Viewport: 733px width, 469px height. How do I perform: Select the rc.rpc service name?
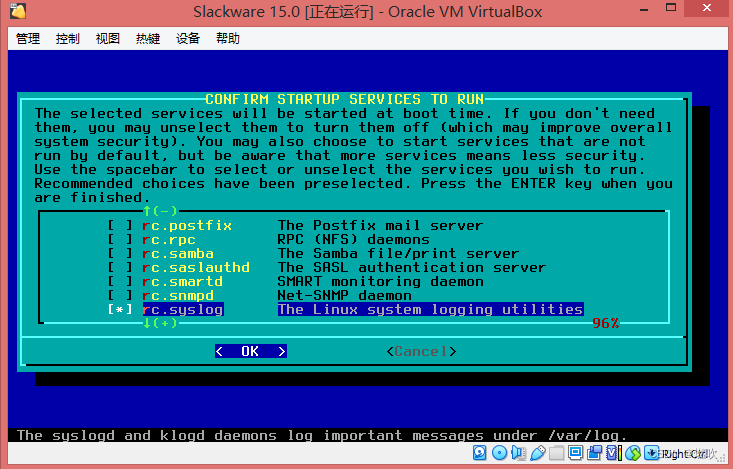click(x=169, y=240)
